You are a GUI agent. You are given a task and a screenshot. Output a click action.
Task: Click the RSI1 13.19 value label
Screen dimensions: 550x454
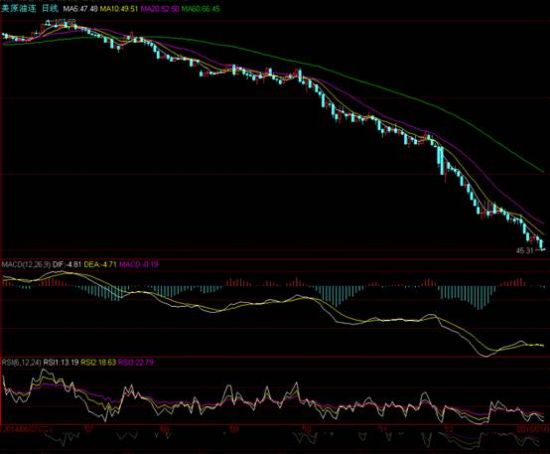click(61, 362)
